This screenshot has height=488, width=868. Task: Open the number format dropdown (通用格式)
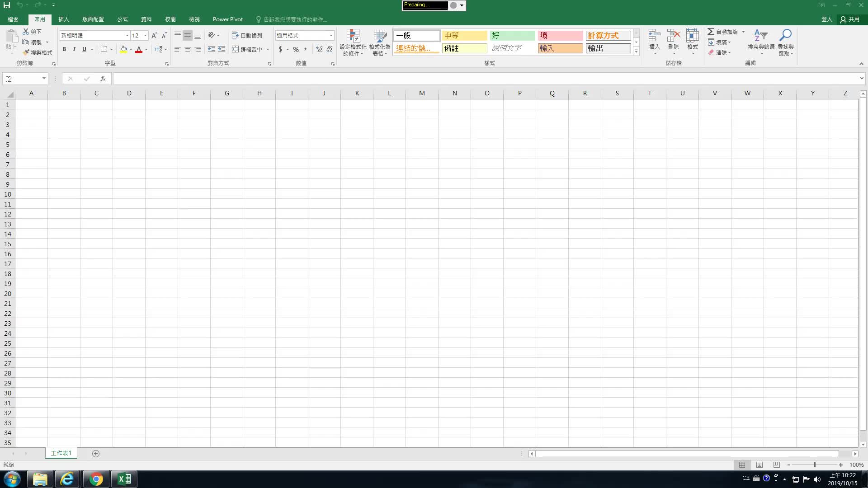pyautogui.click(x=331, y=35)
